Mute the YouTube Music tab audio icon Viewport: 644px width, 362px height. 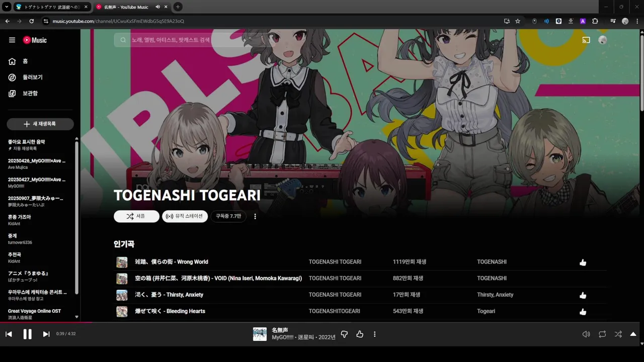[158, 7]
